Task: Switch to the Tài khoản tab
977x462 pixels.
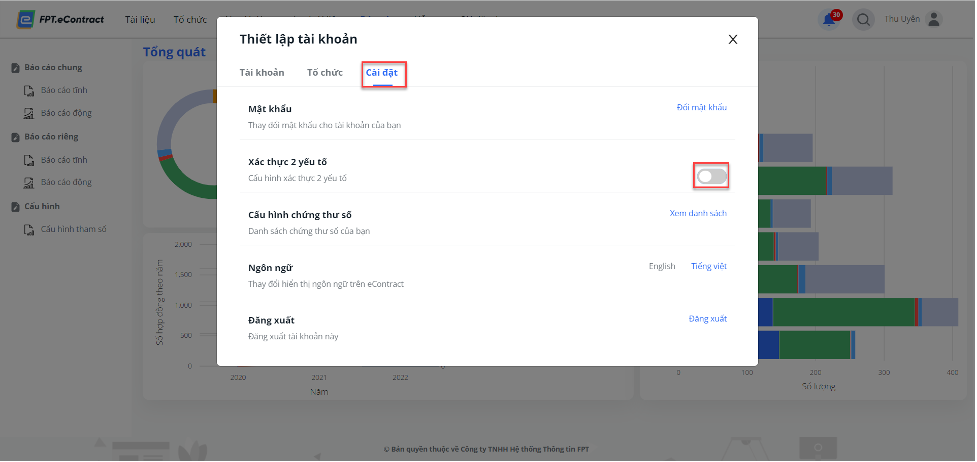Action: [262, 72]
